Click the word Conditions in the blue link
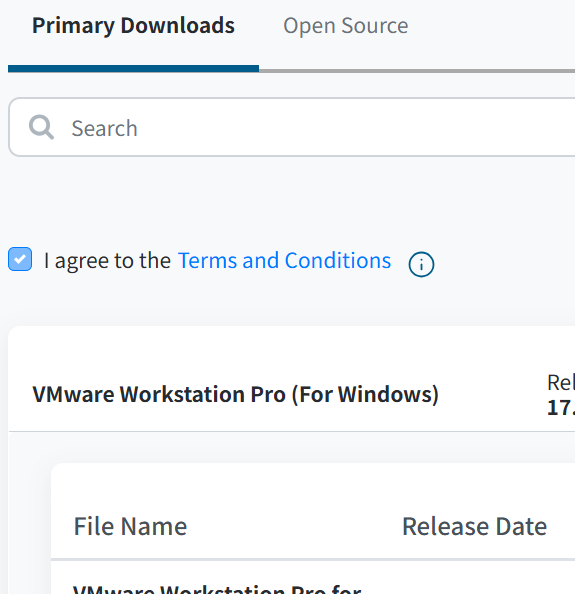This screenshot has width=575, height=594. point(338,261)
